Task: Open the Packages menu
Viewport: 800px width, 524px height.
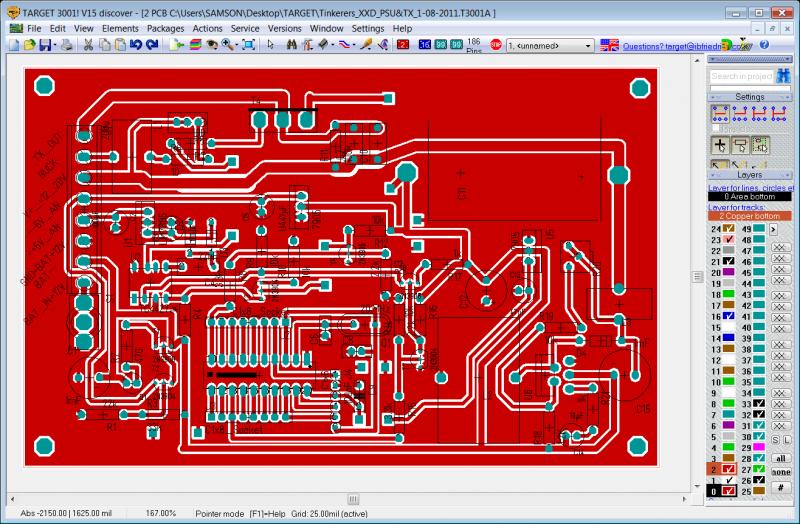Action: pyautogui.click(x=165, y=29)
